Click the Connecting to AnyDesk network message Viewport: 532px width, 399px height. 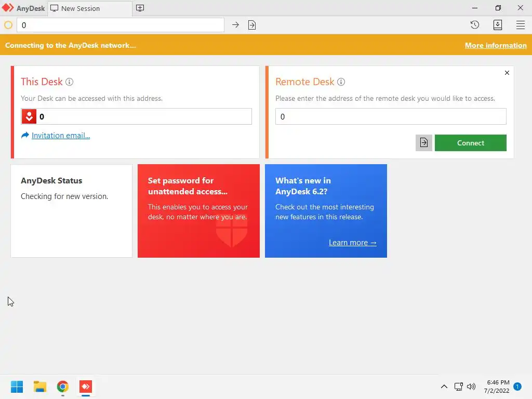[71, 45]
